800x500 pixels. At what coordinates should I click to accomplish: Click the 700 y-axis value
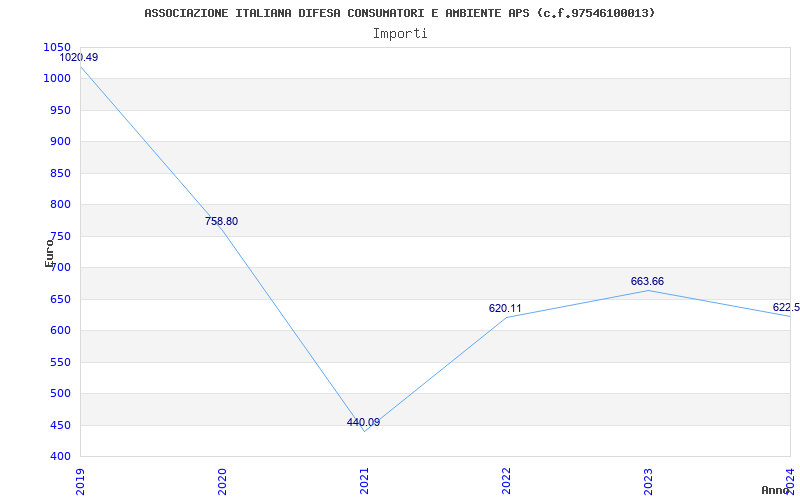coord(60,268)
